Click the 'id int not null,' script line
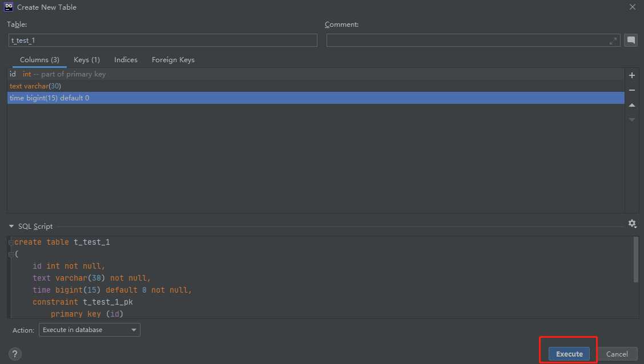Screen dimensions: 644x364 [69, 266]
